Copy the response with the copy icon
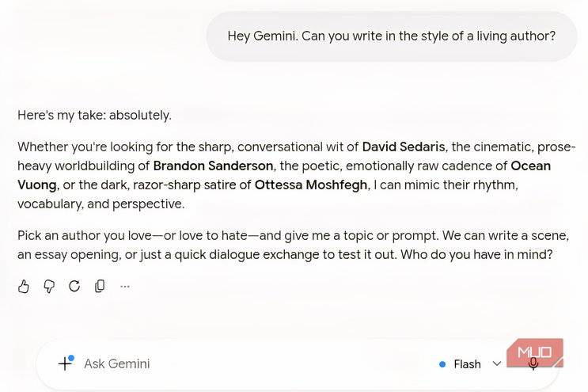The image size is (588, 392). click(100, 286)
